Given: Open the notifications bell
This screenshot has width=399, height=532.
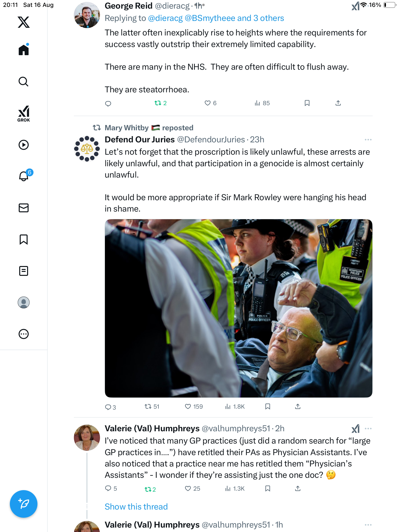Looking at the screenshot, I should pos(24,176).
